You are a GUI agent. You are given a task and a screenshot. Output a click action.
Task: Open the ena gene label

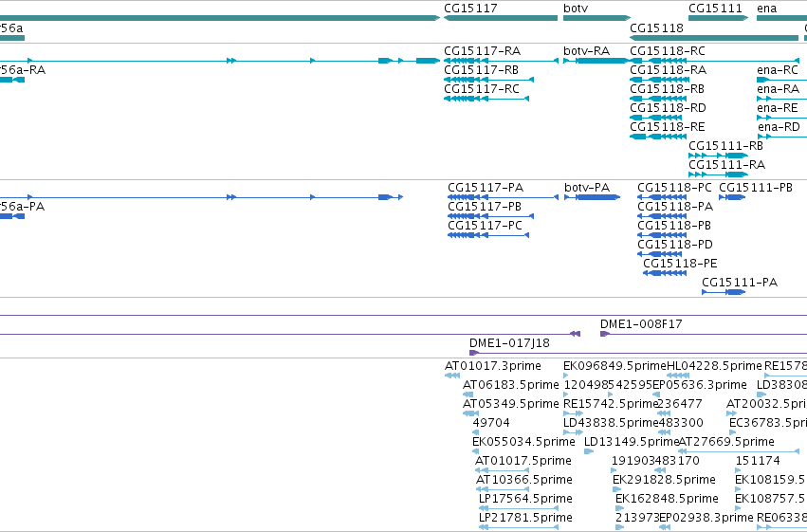pos(766,9)
